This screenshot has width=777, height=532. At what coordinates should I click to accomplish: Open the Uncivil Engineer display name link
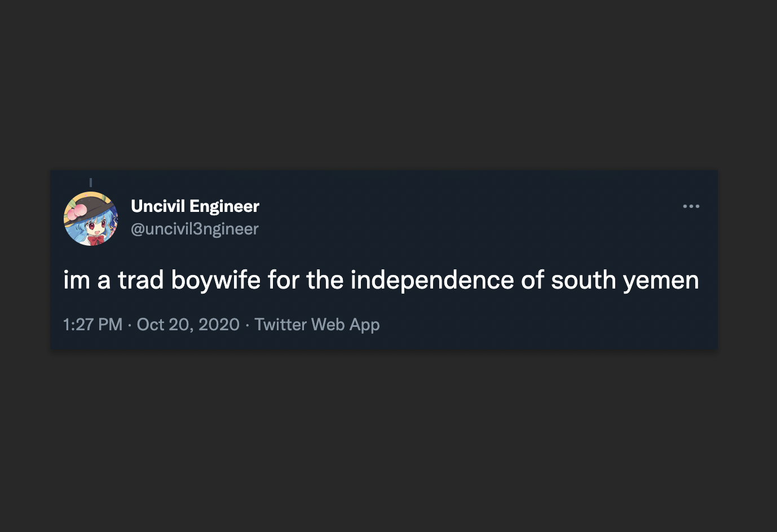click(x=195, y=206)
